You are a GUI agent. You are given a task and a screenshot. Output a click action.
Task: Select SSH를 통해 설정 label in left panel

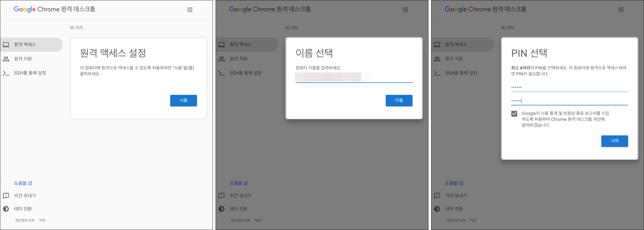click(30, 73)
